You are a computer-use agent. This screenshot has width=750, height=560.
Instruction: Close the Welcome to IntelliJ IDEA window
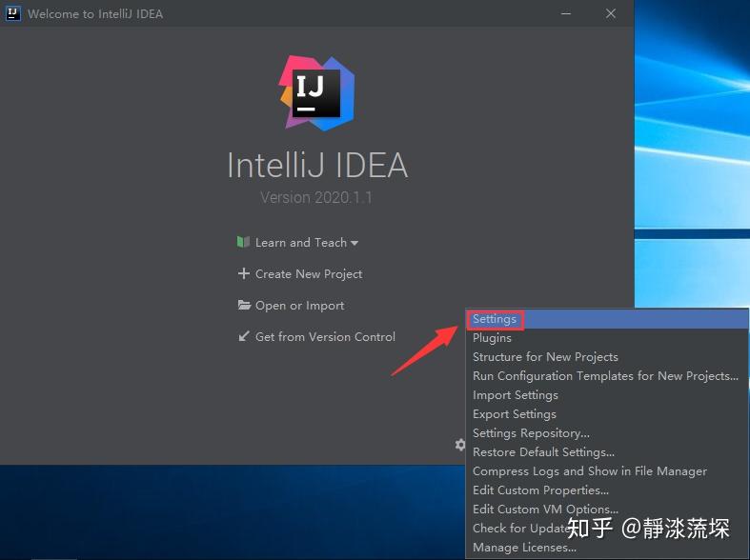611,13
